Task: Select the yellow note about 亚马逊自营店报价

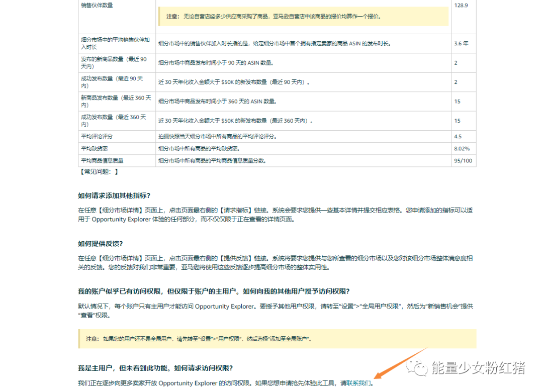Action: 303,16
